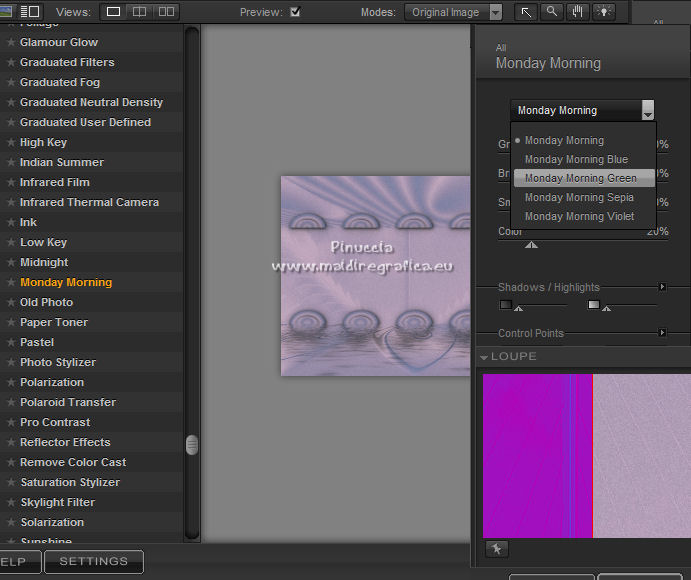
Task: Open the Modes Original Image dropdown
Action: [454, 12]
